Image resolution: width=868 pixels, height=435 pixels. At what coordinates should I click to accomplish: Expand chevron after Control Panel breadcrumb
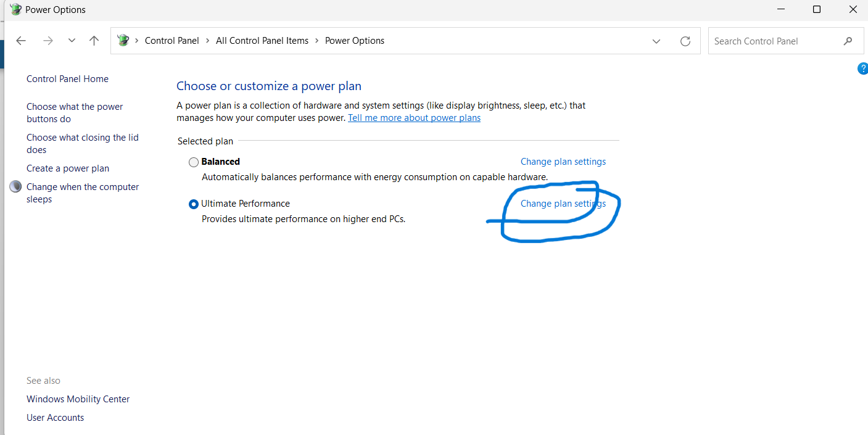pos(207,41)
